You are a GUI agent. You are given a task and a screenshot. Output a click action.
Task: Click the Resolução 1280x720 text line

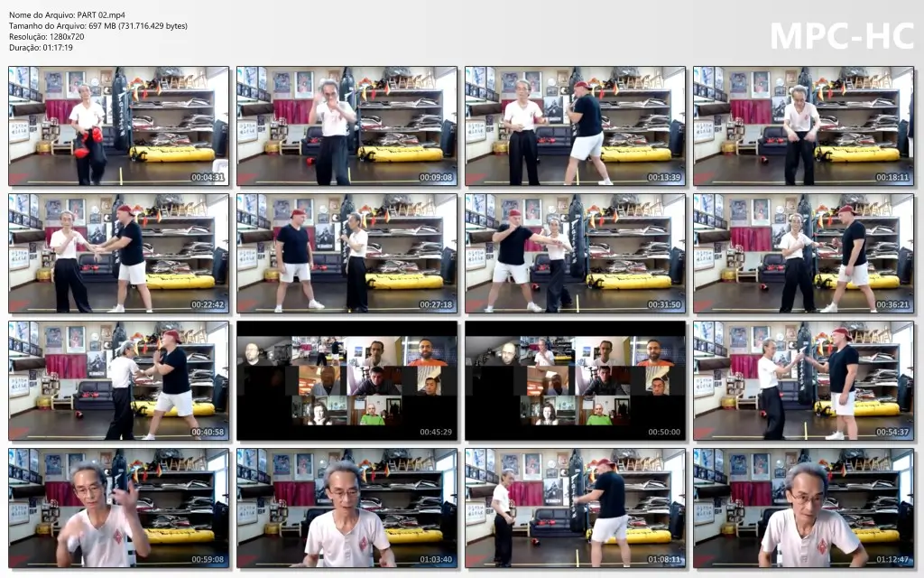(x=47, y=36)
